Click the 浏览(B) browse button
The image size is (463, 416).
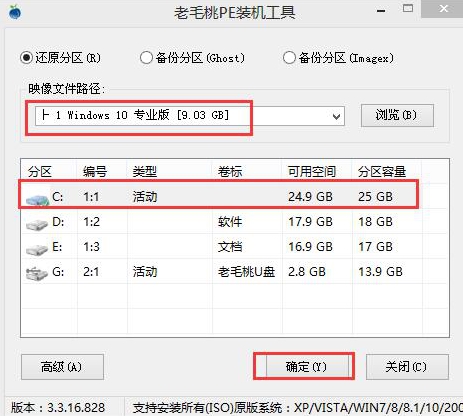point(397,115)
